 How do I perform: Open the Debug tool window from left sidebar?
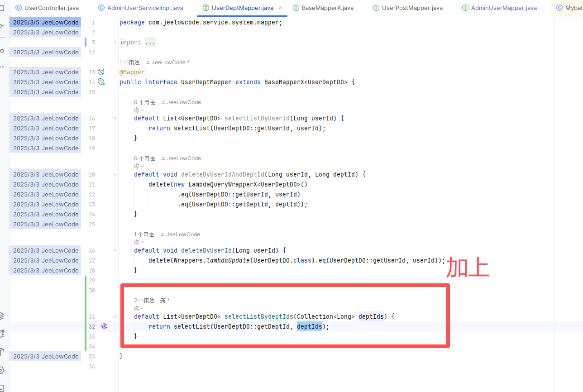pyautogui.click(x=2, y=334)
